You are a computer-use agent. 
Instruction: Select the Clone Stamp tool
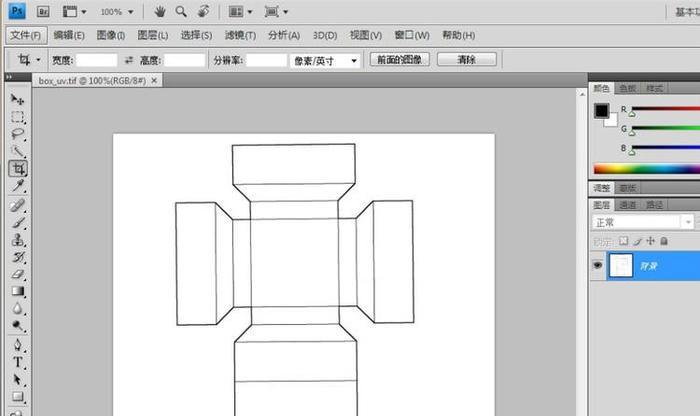[18, 240]
